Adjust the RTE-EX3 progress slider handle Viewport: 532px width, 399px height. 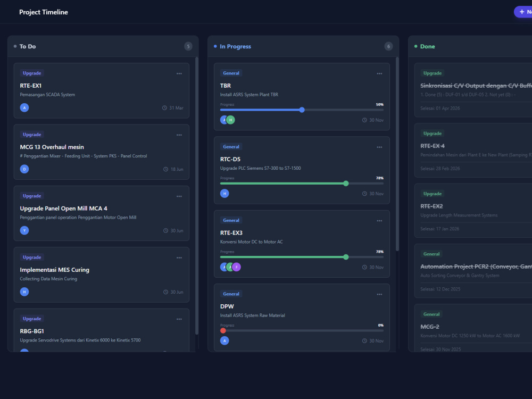[x=346, y=257]
